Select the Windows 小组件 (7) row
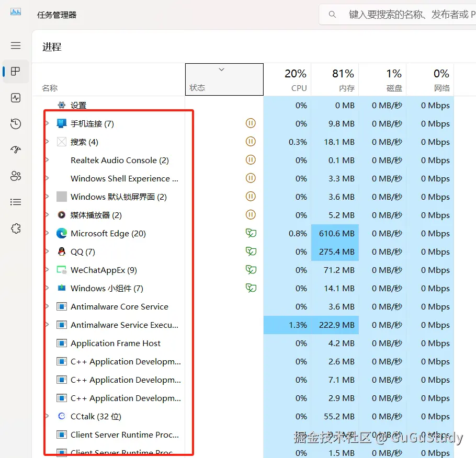Screen dimensions: 476x458 point(243,288)
